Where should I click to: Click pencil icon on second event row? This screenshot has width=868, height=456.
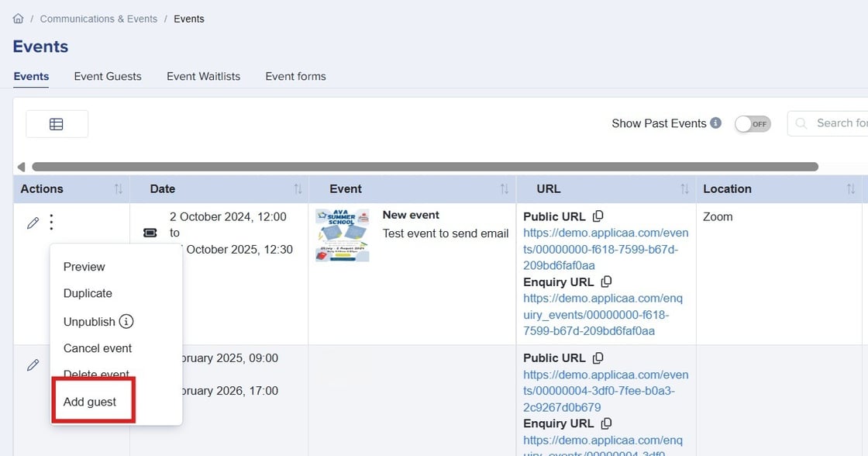coord(33,364)
